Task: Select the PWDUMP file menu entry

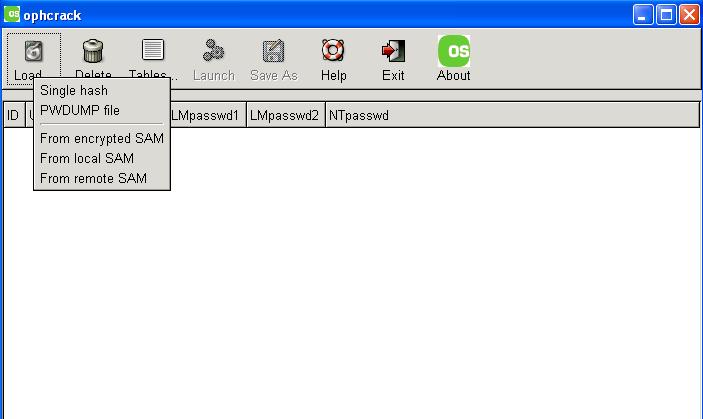Action: [80, 111]
